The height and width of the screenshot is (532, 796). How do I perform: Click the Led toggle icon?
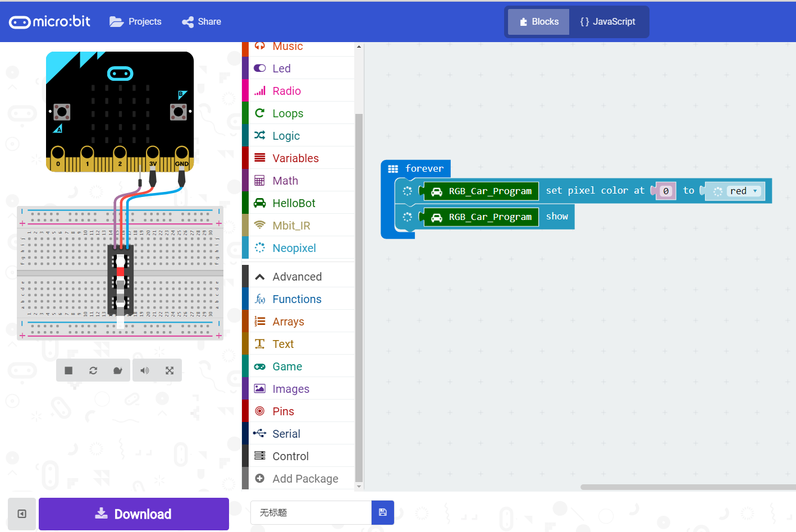259,68
